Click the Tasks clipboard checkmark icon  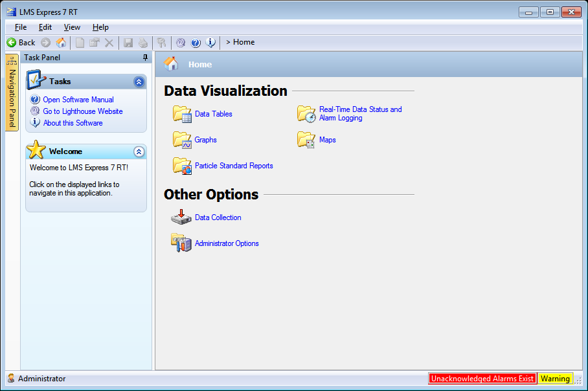tap(36, 79)
